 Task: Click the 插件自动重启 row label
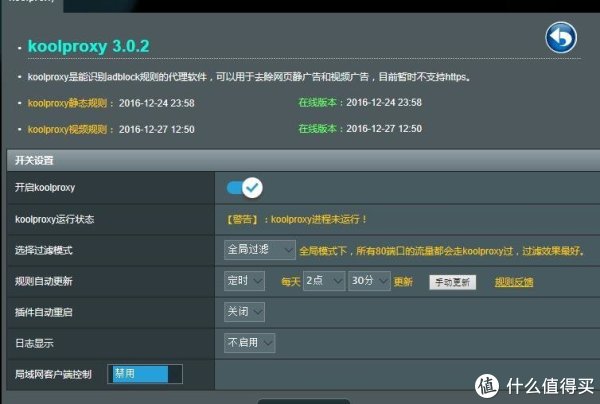point(44,313)
